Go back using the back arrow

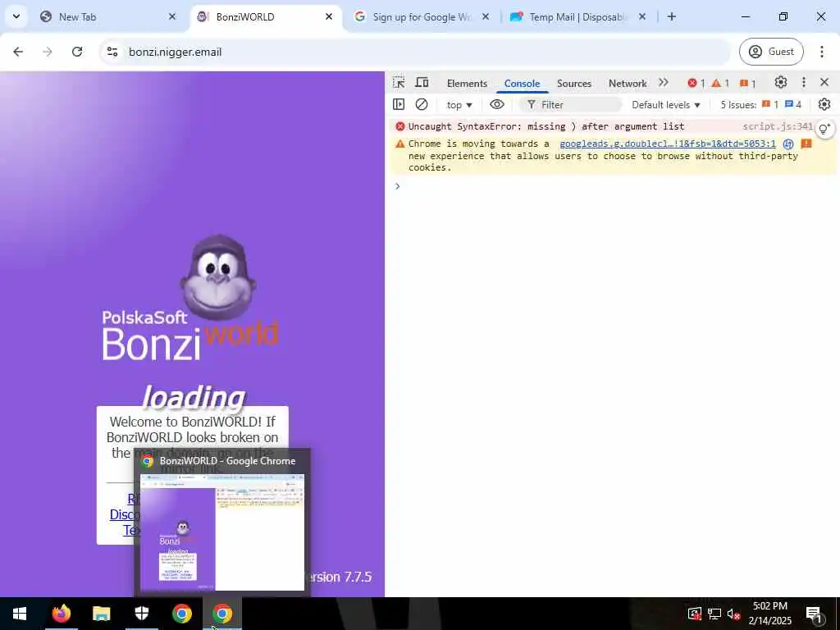click(x=18, y=52)
